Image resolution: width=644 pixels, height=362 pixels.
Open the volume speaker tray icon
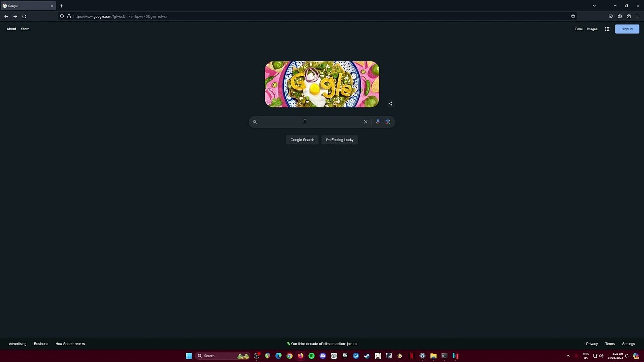tap(601, 356)
